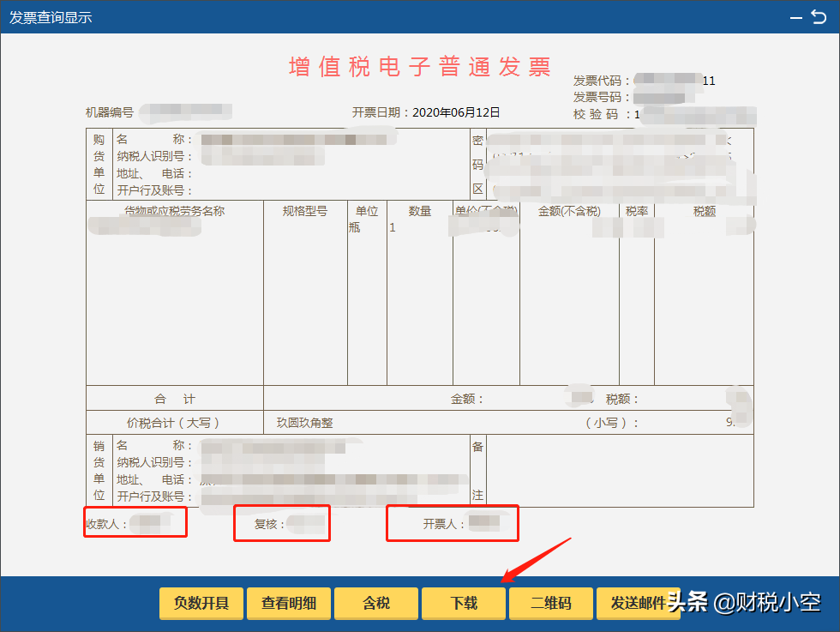Click the 玖圆玖角整 amount in words
This screenshot has width=840, height=632.
click(x=305, y=423)
